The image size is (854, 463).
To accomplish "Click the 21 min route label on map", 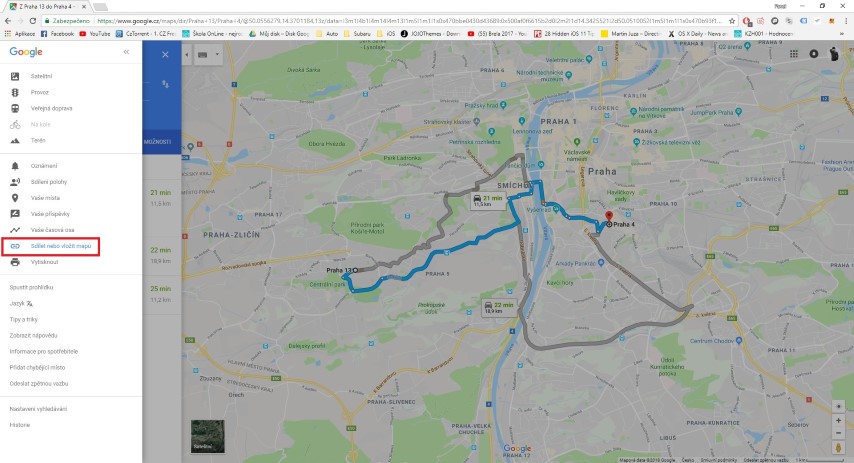I will point(487,200).
